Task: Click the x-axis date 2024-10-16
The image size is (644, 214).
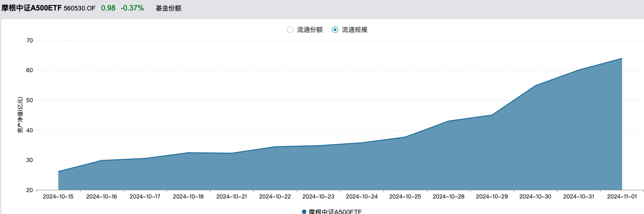Action: [x=101, y=196]
